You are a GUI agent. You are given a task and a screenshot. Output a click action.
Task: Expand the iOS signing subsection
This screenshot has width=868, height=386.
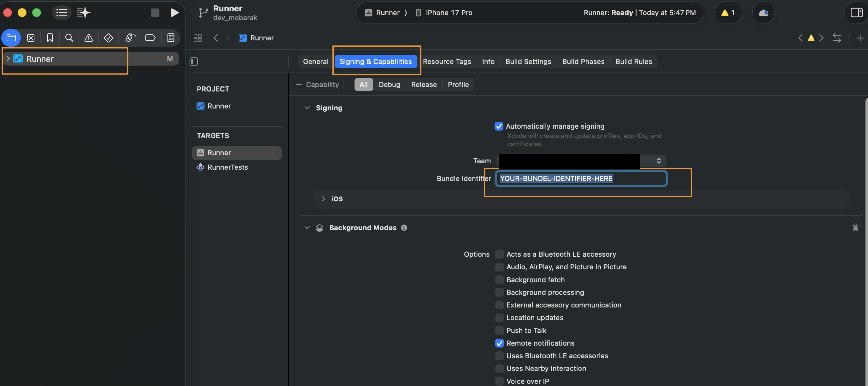coord(323,199)
